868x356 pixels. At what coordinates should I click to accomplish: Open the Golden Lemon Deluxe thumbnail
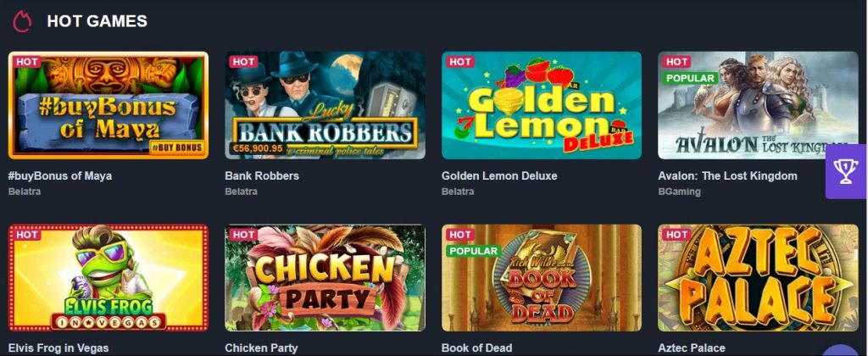point(542,105)
